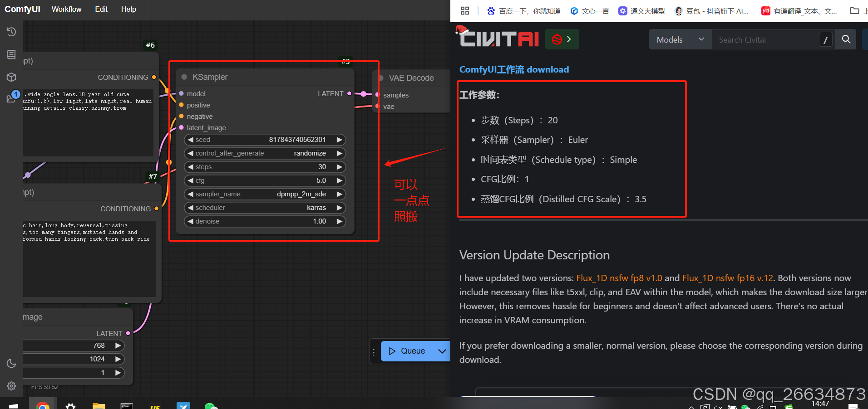868x409 pixels.
Task: Toggle dark theme moon icon
Action: point(11,363)
